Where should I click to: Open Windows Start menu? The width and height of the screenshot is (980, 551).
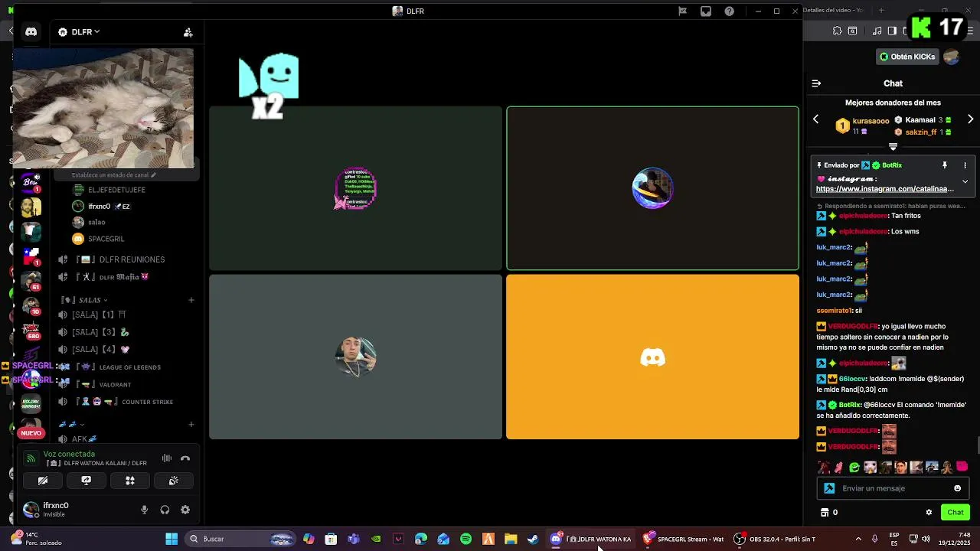[171, 539]
